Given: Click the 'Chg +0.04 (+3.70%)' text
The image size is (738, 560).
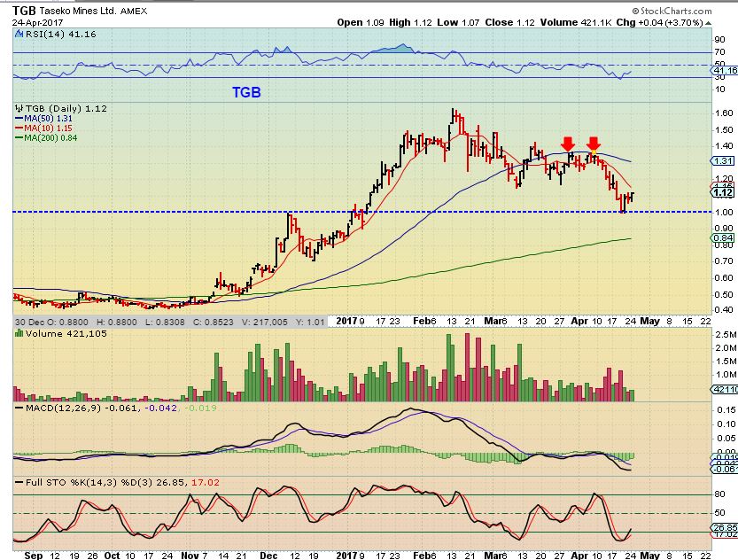Looking at the screenshot, I should click(x=659, y=22).
